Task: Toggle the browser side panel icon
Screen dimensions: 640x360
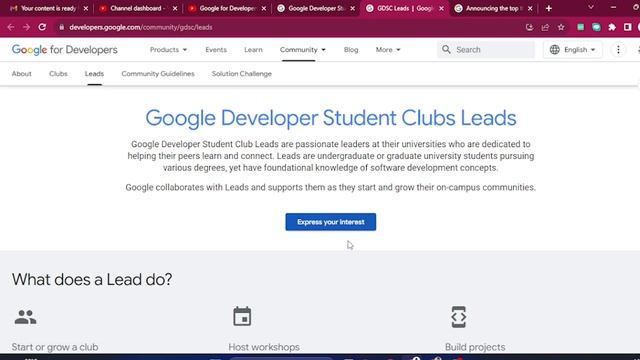Action: click(628, 27)
